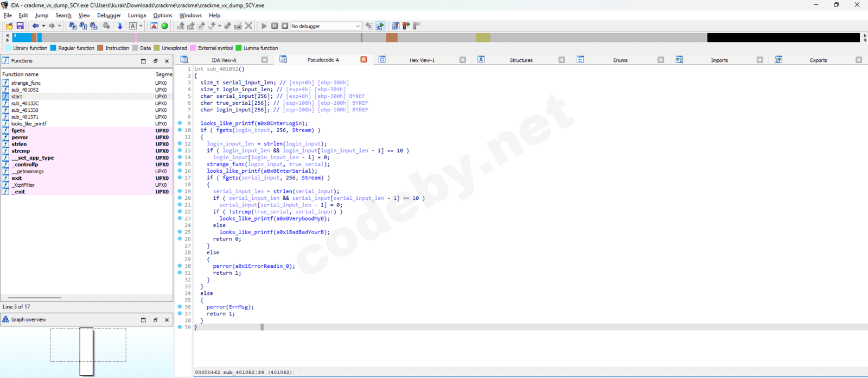Pause process with pause button

click(x=275, y=26)
